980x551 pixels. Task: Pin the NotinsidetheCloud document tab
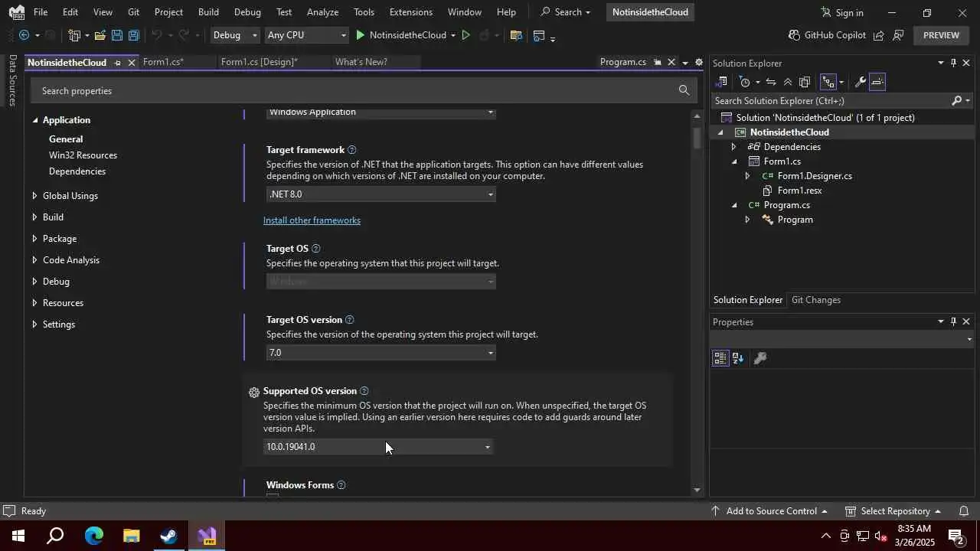click(x=117, y=63)
